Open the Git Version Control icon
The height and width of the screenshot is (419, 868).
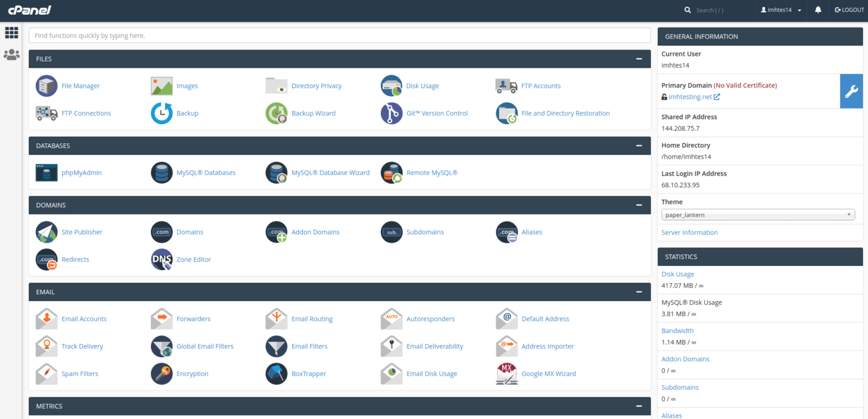[x=392, y=114]
